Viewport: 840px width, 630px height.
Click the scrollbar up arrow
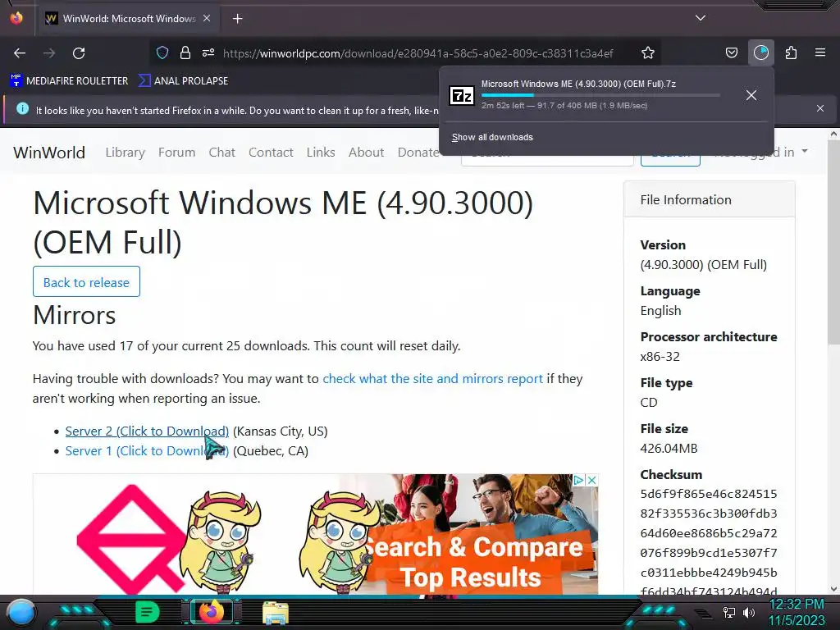(x=833, y=134)
